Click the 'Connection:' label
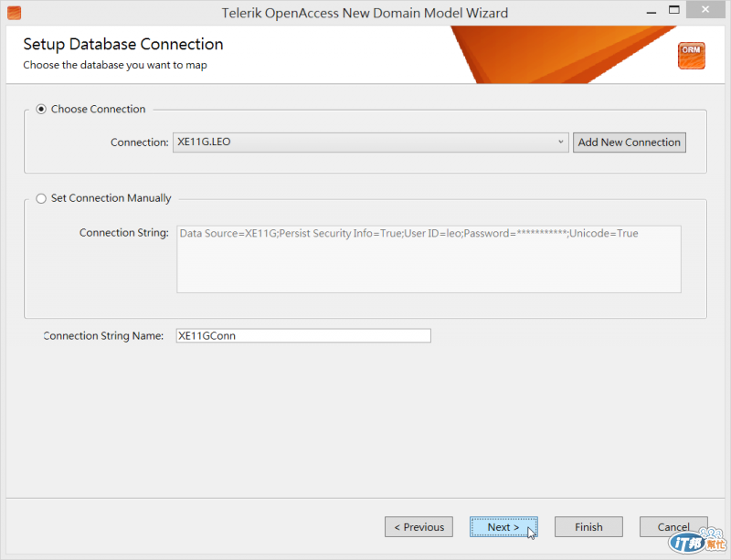Viewport: 731px width, 560px height. [140, 143]
